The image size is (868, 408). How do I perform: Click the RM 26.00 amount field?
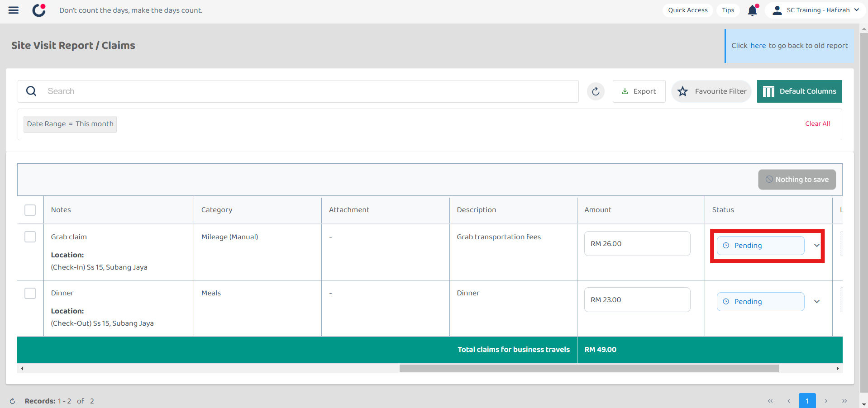(637, 244)
